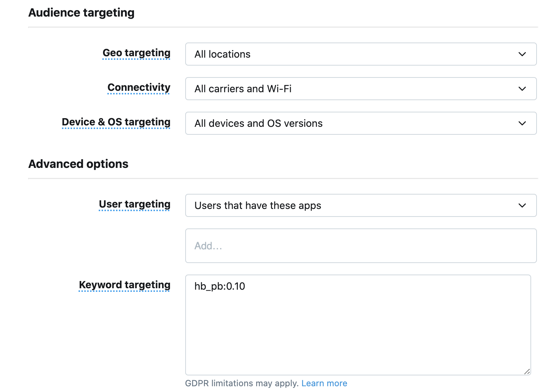The height and width of the screenshot is (392, 547).
Task: Click the 'Learn more' GDPR link
Action: coord(324,383)
